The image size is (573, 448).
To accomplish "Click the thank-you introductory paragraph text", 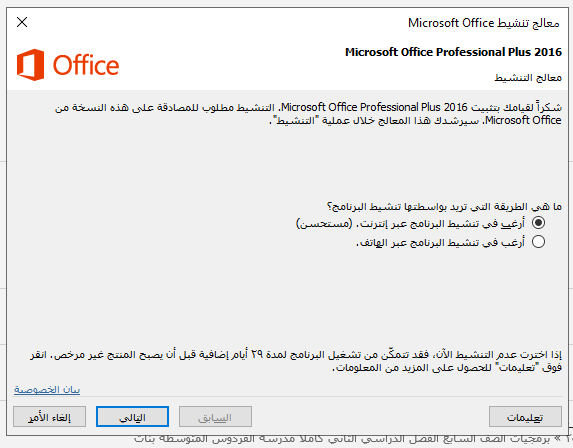I will [308, 114].
